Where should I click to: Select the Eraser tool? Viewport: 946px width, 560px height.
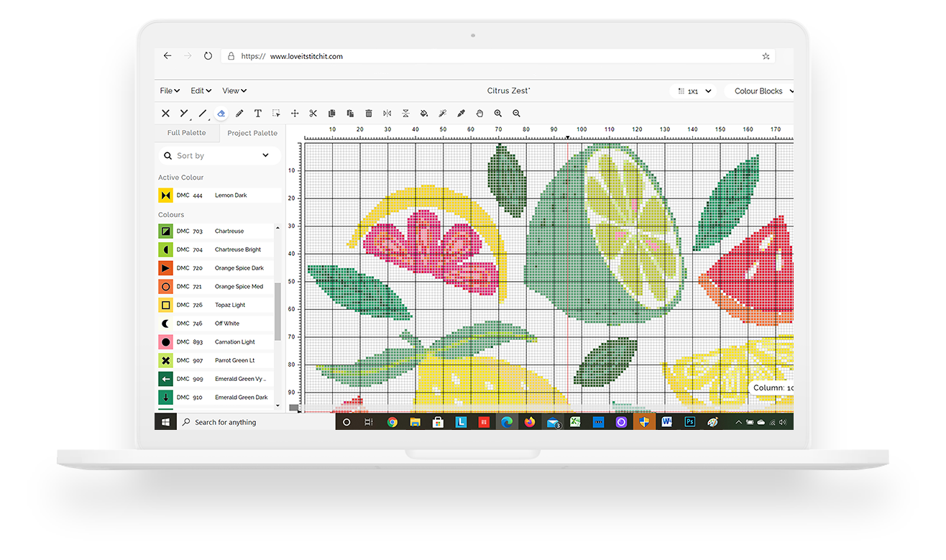click(x=221, y=114)
